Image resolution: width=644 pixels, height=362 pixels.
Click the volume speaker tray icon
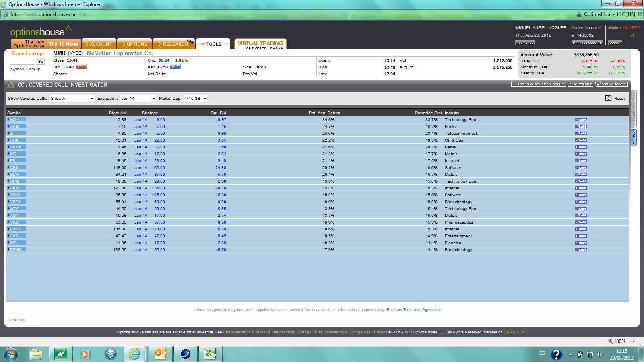(x=599, y=354)
